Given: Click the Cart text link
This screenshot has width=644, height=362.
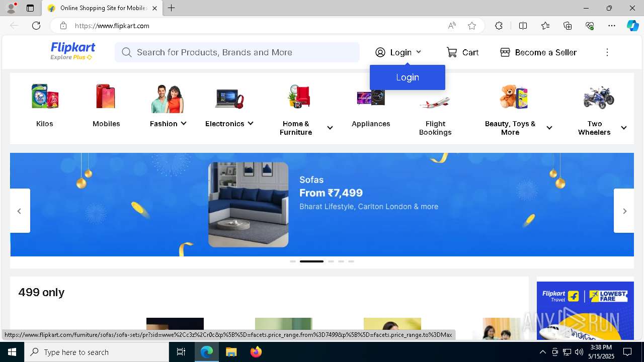Looking at the screenshot, I should [x=470, y=52].
